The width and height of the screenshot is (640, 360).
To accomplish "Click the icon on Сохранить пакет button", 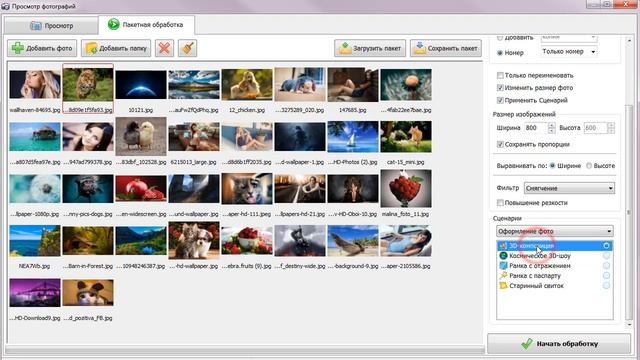I will point(419,48).
